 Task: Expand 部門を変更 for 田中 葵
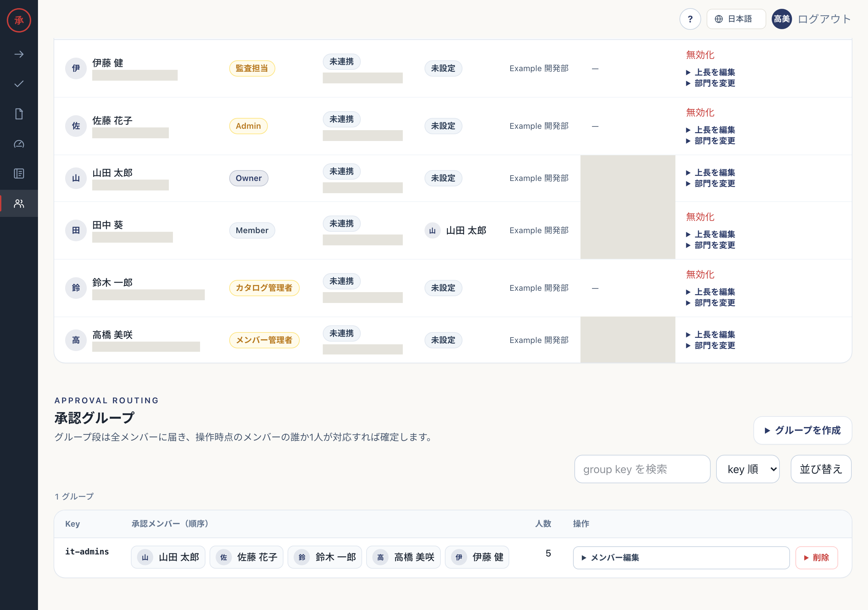710,245
